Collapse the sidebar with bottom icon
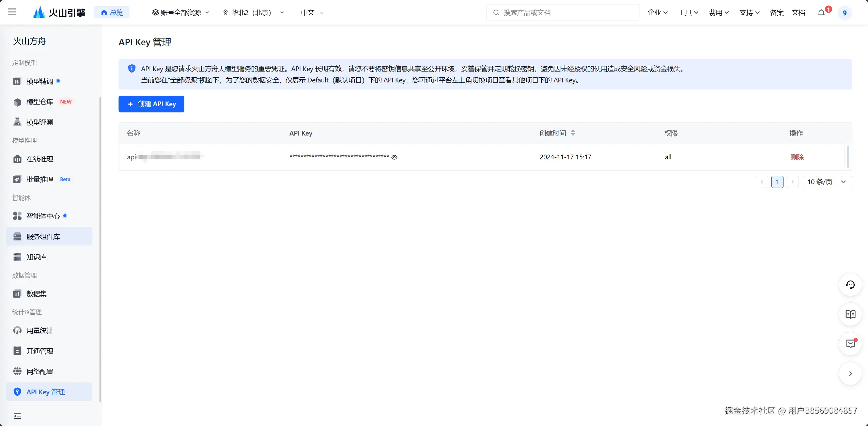The width and height of the screenshot is (868, 426). [17, 416]
